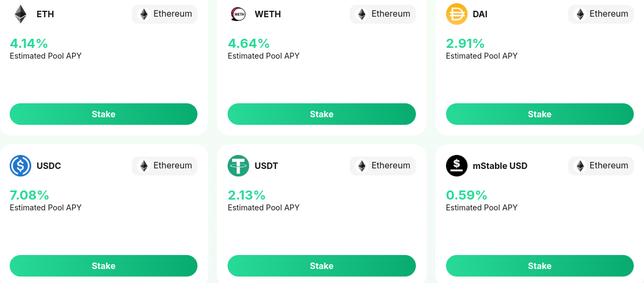644x283 pixels.
Task: Stake in the WETH pool
Action: pos(321,114)
